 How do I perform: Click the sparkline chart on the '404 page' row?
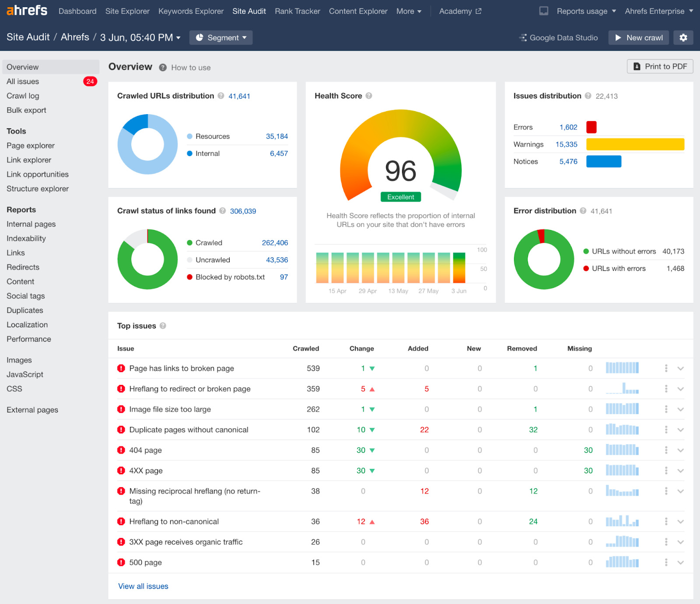[622, 450]
